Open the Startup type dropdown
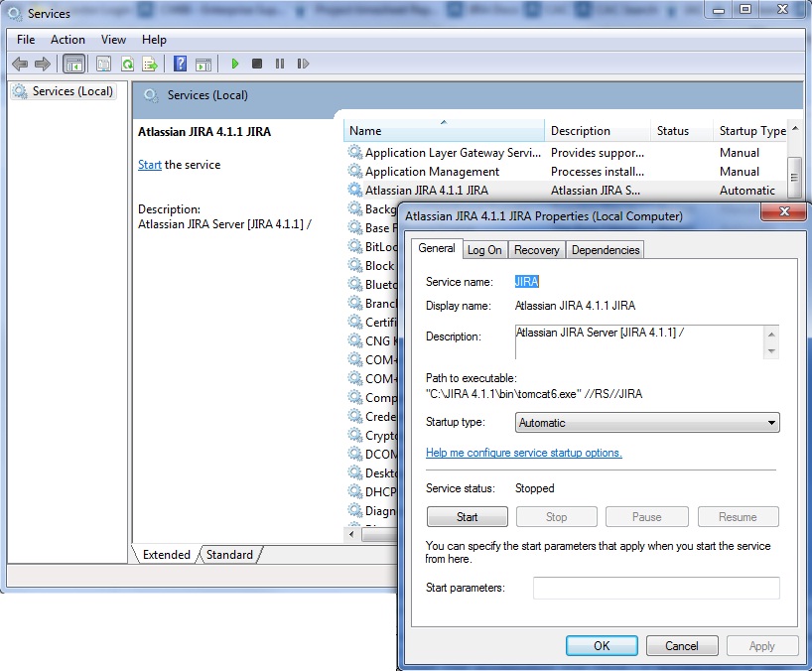Image resolution: width=812 pixels, height=671 pixels. coord(770,422)
